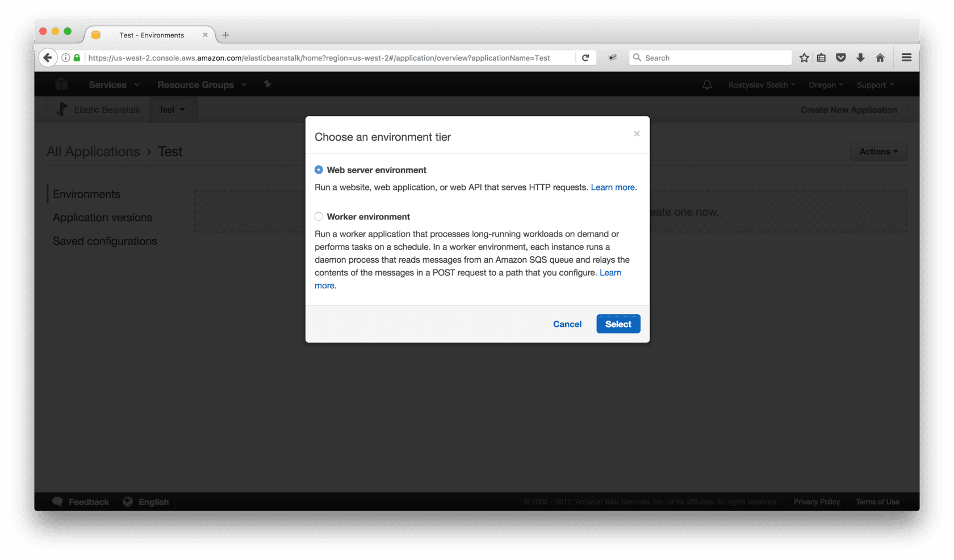Click the extension icon beside the address bar
The width and height of the screenshot is (954, 560).
click(613, 57)
